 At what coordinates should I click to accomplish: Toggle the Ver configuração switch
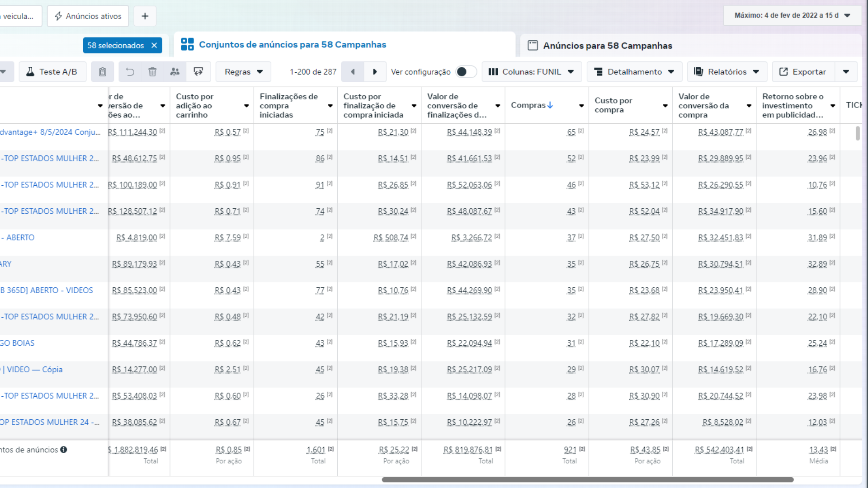click(466, 72)
